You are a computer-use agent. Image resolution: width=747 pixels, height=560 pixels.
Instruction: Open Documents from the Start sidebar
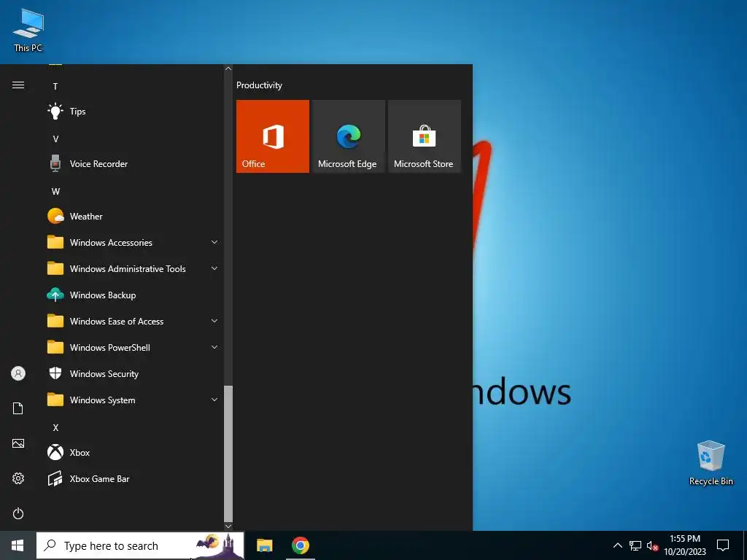tap(18, 408)
